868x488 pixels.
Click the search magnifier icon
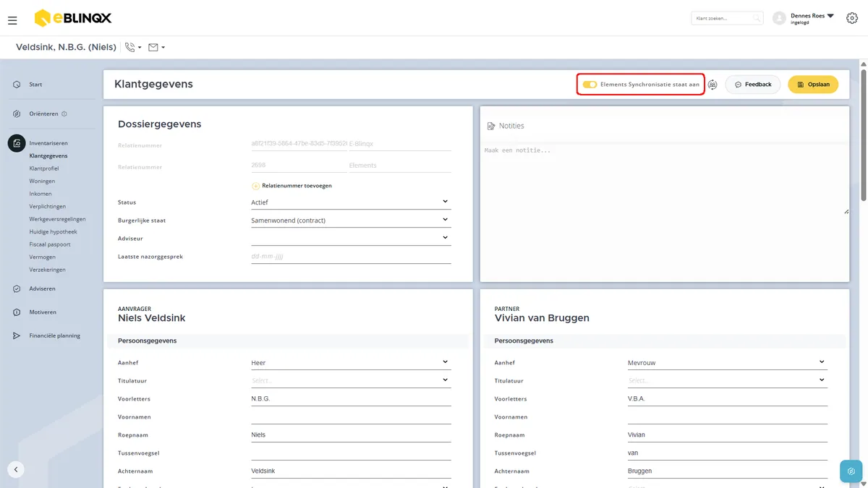757,18
